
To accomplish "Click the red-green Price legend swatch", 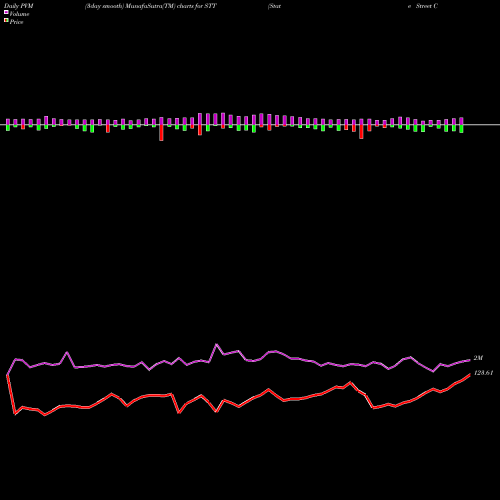I will (6, 20).
